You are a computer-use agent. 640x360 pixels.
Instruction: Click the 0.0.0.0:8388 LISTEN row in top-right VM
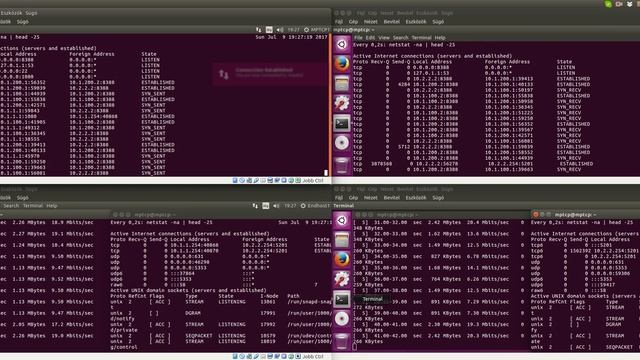464,67
